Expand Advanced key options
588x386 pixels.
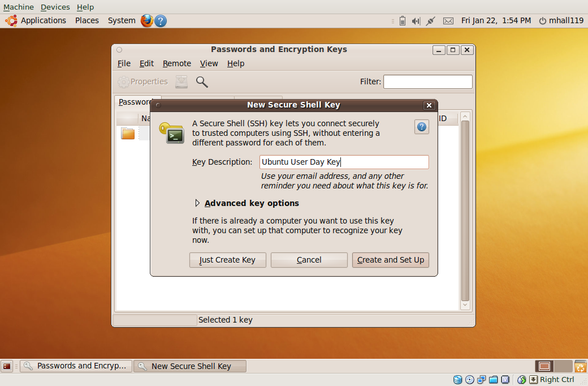pyautogui.click(x=252, y=203)
